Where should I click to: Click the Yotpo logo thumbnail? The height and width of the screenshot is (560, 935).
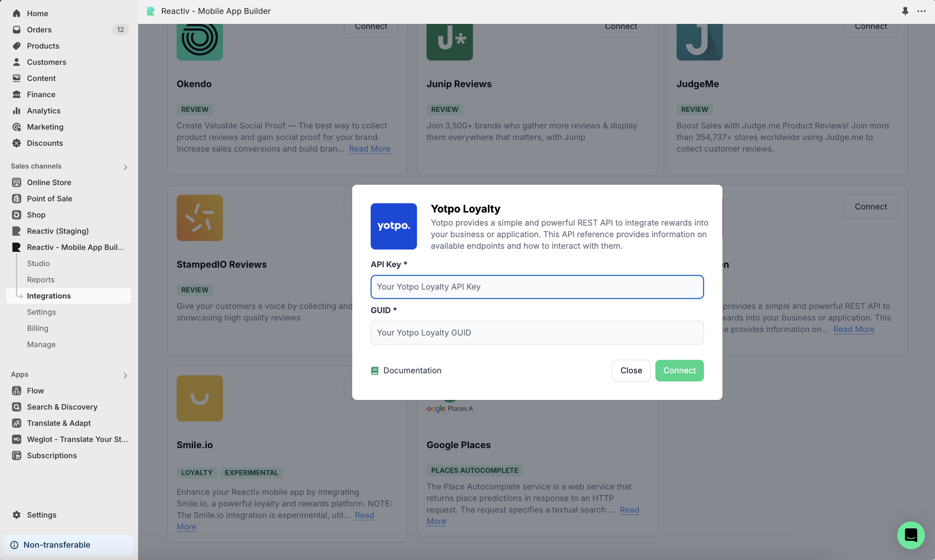point(393,226)
